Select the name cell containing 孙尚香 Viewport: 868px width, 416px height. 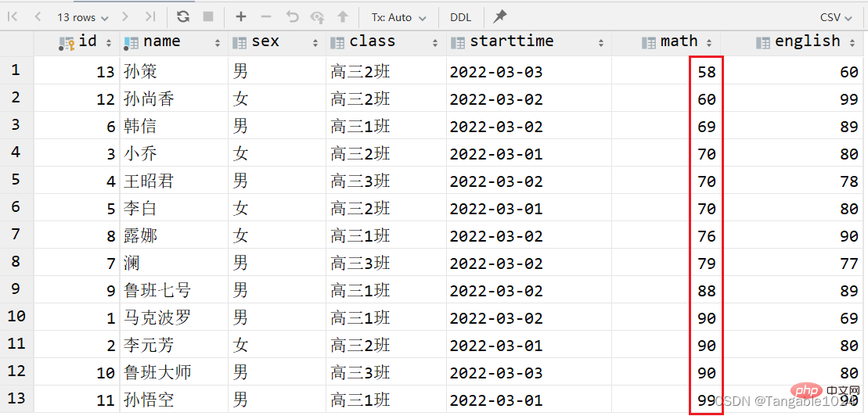pyautogui.click(x=149, y=99)
